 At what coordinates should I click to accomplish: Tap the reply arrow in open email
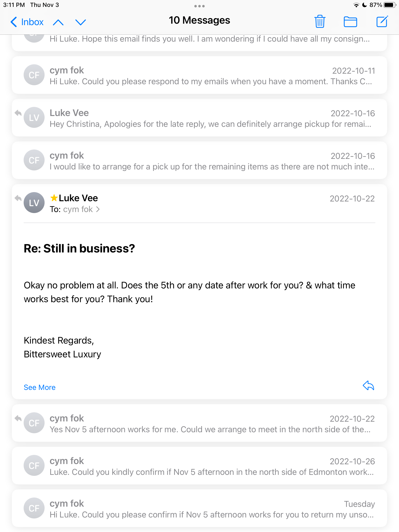(x=368, y=385)
